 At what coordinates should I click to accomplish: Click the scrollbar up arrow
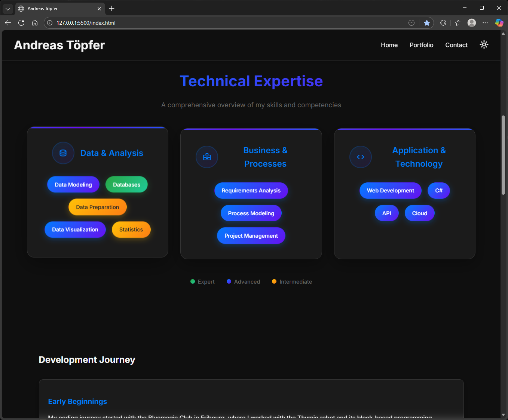coord(503,34)
